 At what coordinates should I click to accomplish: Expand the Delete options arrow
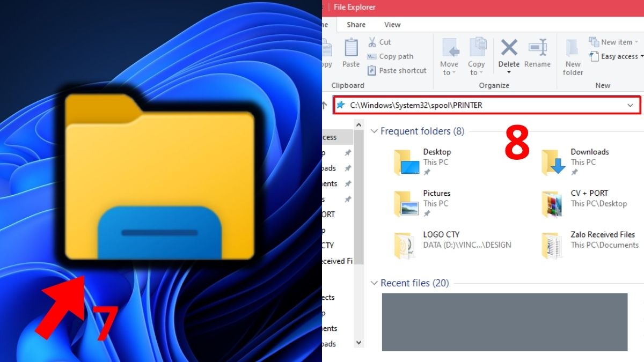click(509, 72)
